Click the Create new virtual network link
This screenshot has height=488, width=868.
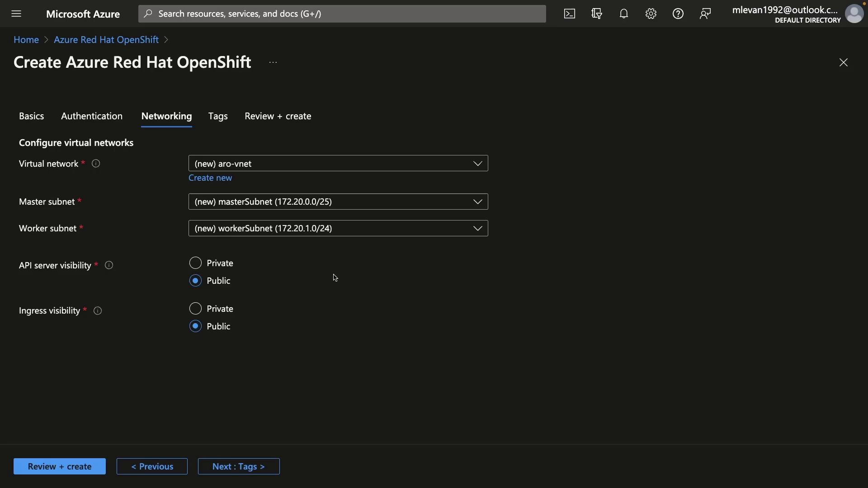[210, 178]
